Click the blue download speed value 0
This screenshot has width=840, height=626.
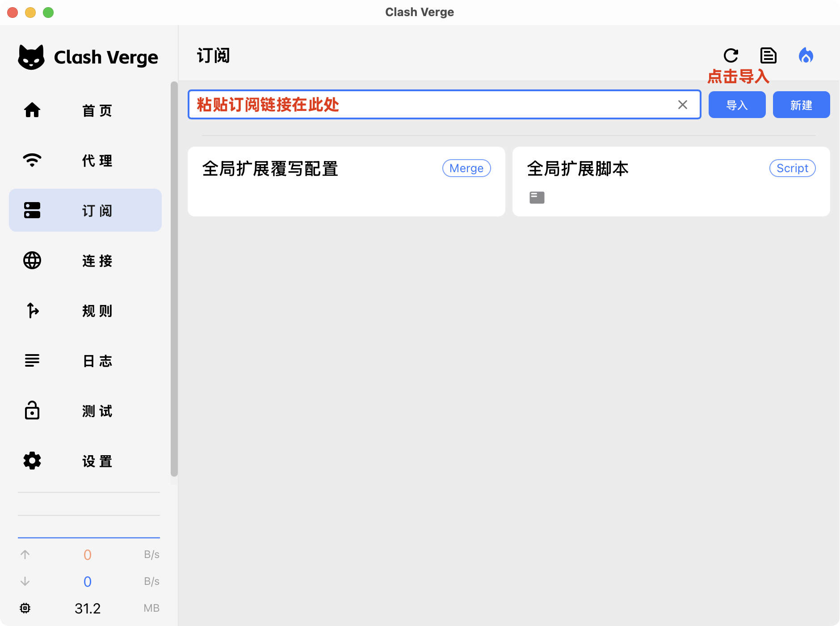(x=88, y=581)
